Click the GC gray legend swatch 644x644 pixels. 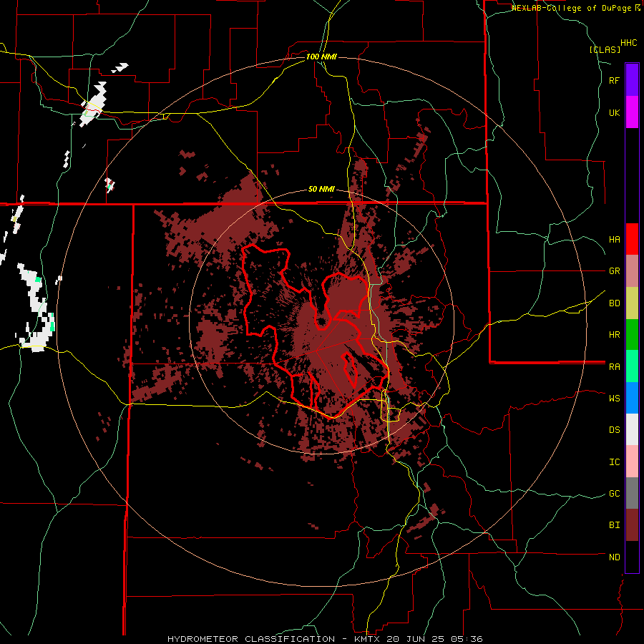pyautogui.click(x=632, y=493)
